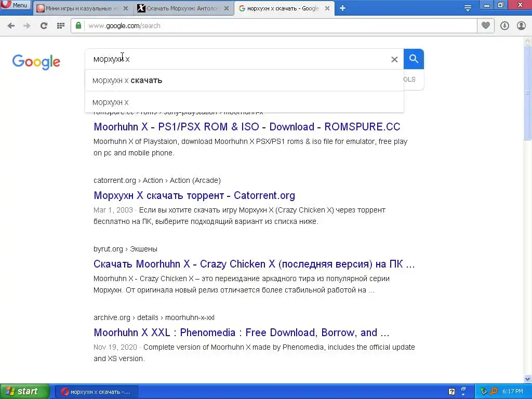The width and height of the screenshot is (532, 399).
Task: Add page to bookmarks with heart icon
Action: tap(486, 25)
